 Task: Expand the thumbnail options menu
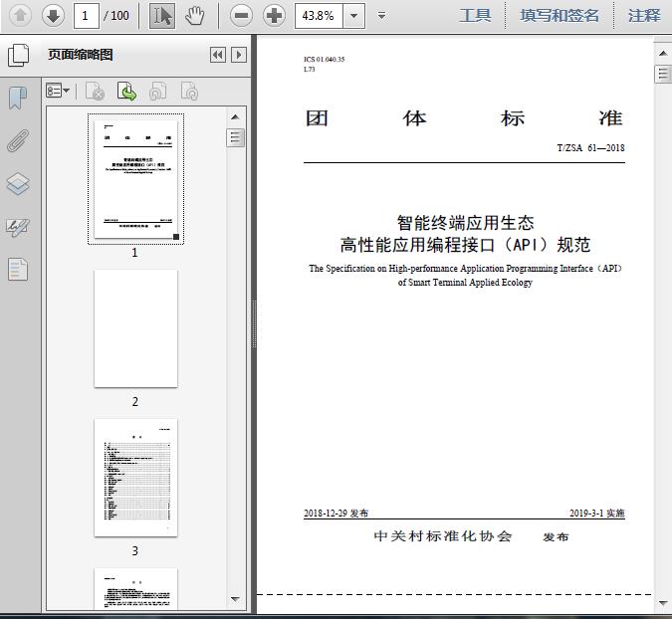(58, 92)
